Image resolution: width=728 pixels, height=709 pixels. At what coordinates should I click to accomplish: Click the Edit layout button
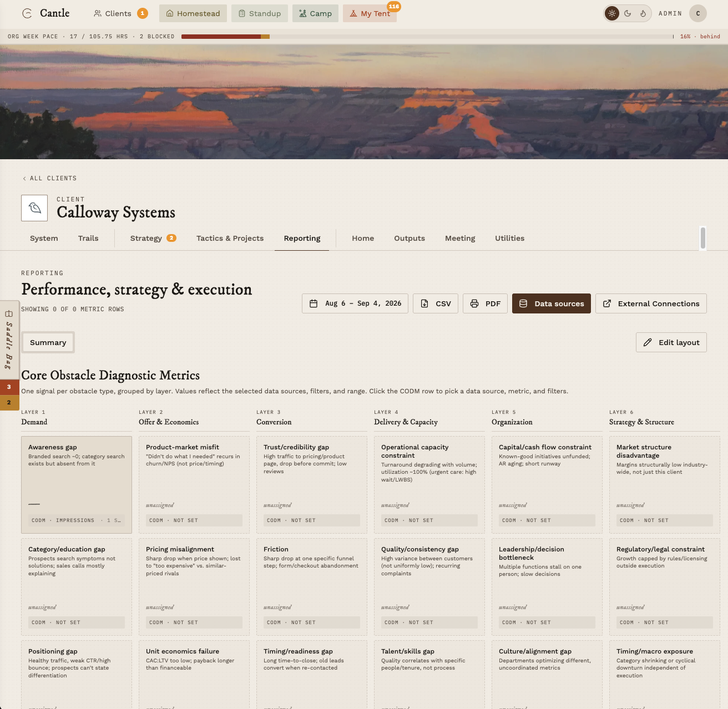[671, 342]
